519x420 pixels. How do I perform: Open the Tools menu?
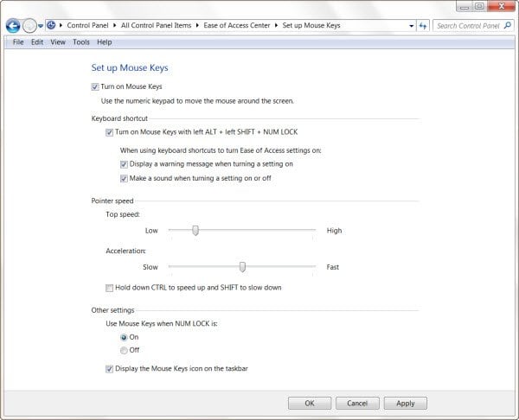pyautogui.click(x=81, y=42)
